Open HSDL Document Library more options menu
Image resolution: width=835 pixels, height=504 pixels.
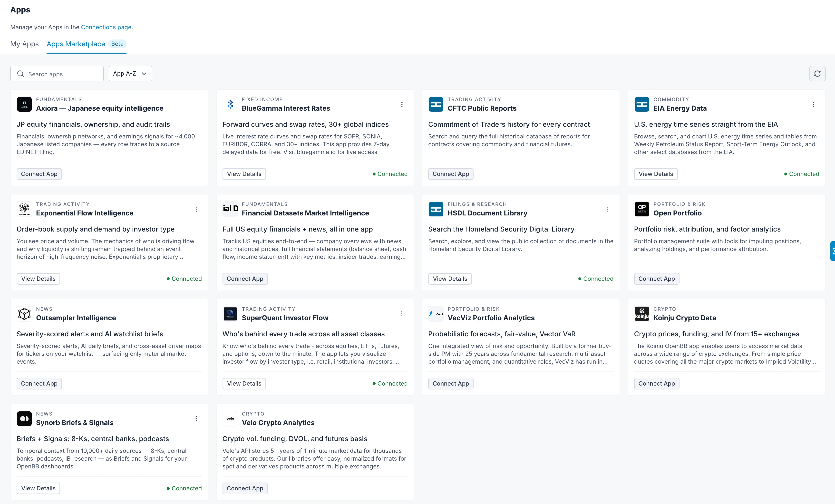point(608,209)
